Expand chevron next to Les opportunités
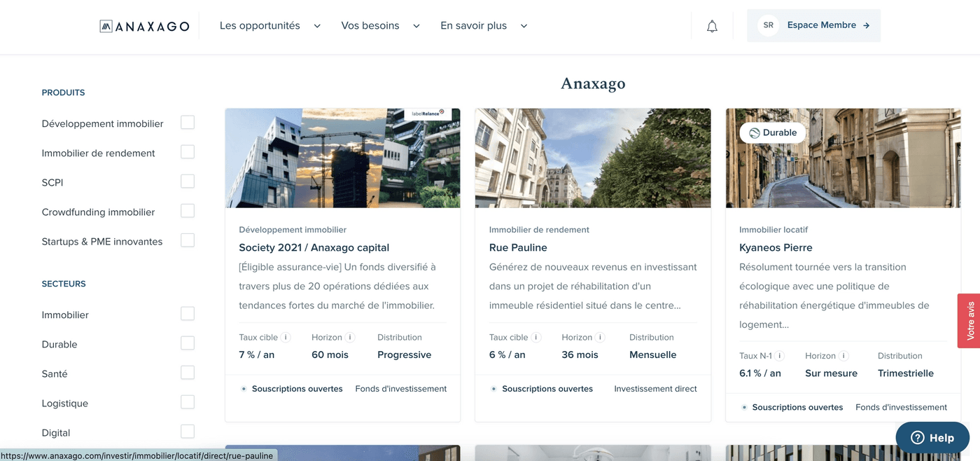980x461 pixels. (317, 26)
